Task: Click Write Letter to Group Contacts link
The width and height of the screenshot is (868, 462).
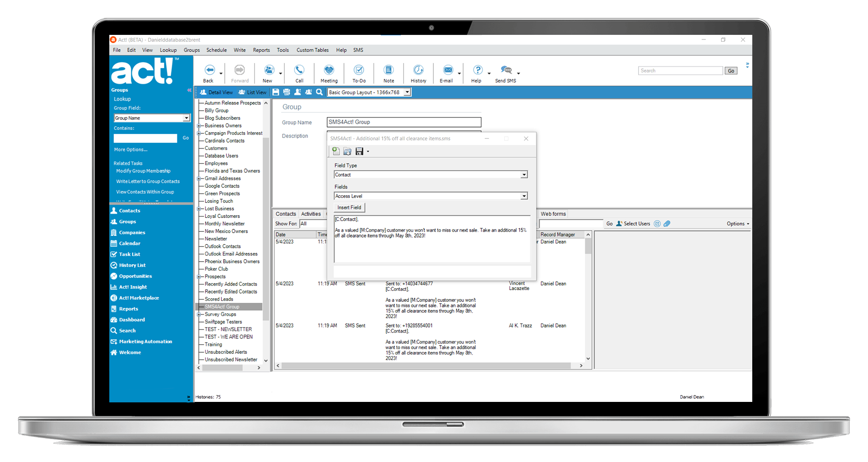Action: coord(148,181)
